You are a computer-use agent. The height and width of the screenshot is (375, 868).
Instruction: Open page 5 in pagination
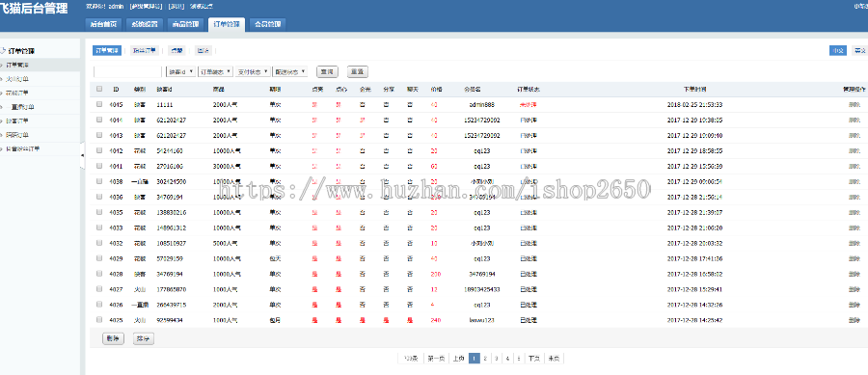click(x=519, y=359)
